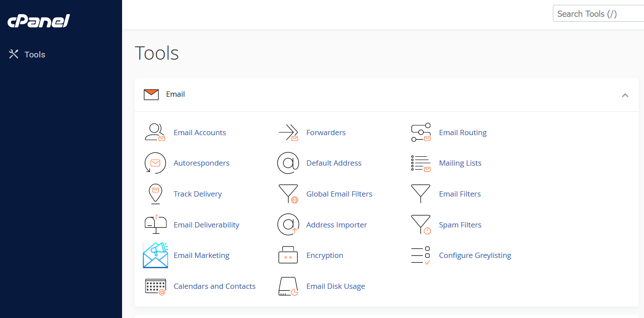This screenshot has width=644, height=318.
Task: Go to Mailing Lists
Action: (460, 163)
